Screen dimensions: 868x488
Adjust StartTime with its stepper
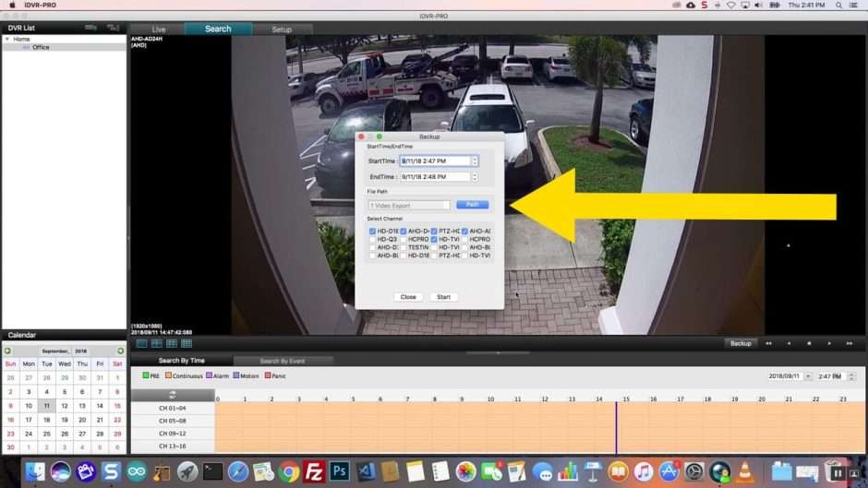(475, 161)
